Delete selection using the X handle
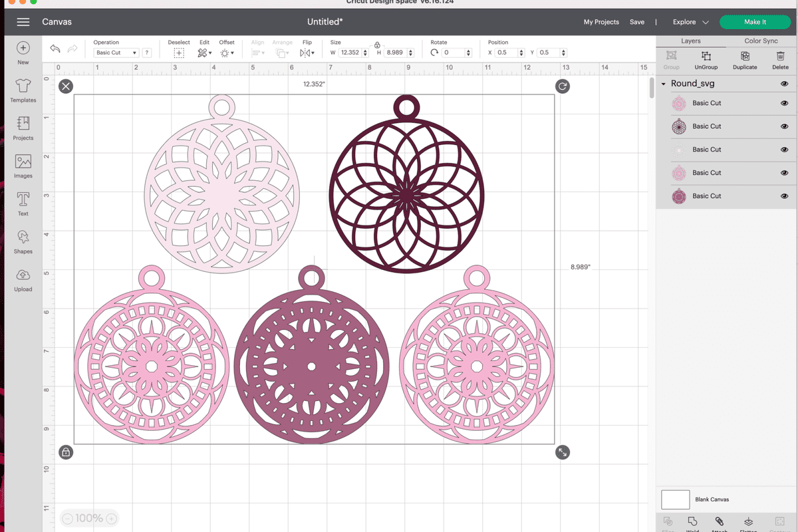 click(x=66, y=86)
